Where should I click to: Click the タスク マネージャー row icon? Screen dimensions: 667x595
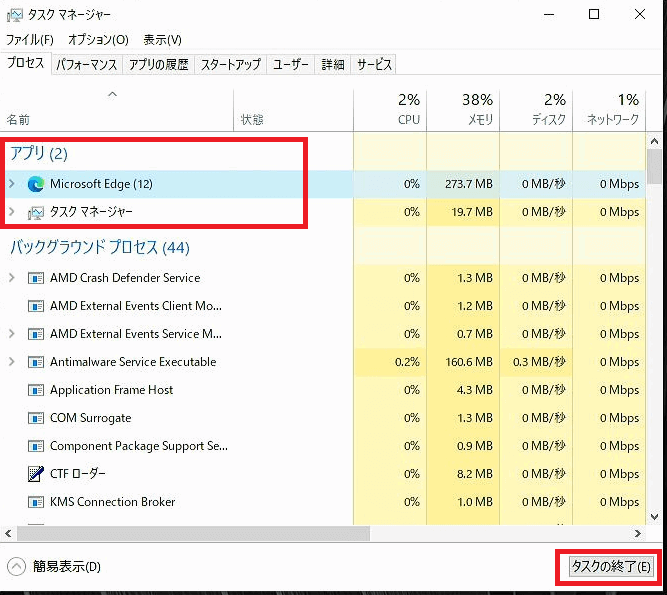point(36,212)
